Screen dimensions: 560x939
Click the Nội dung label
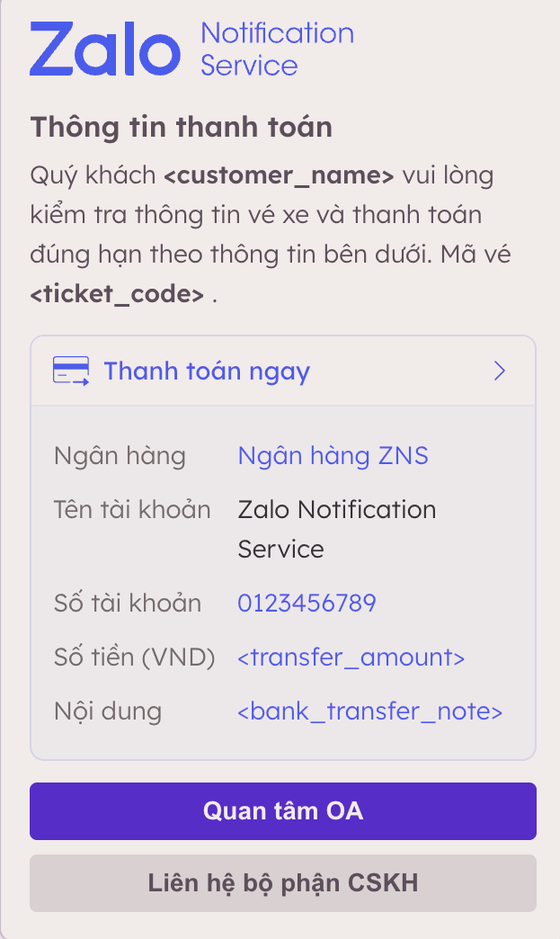point(108,711)
